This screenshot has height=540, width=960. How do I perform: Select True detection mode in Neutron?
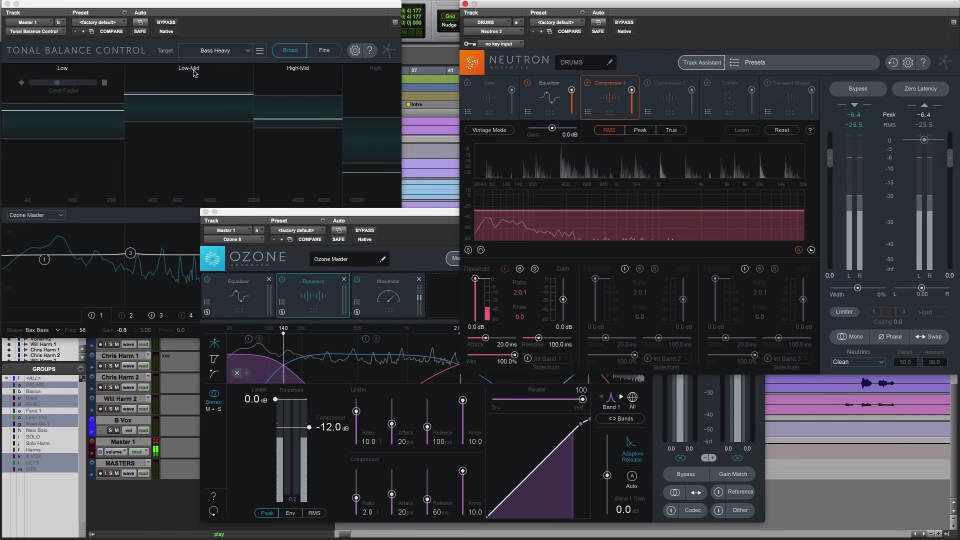tap(671, 130)
